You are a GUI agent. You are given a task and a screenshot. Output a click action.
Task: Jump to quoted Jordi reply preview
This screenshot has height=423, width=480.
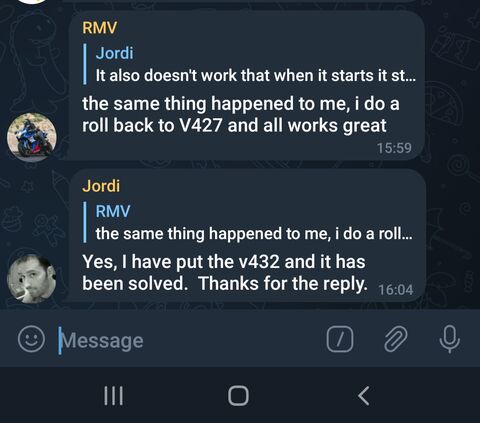(x=249, y=64)
